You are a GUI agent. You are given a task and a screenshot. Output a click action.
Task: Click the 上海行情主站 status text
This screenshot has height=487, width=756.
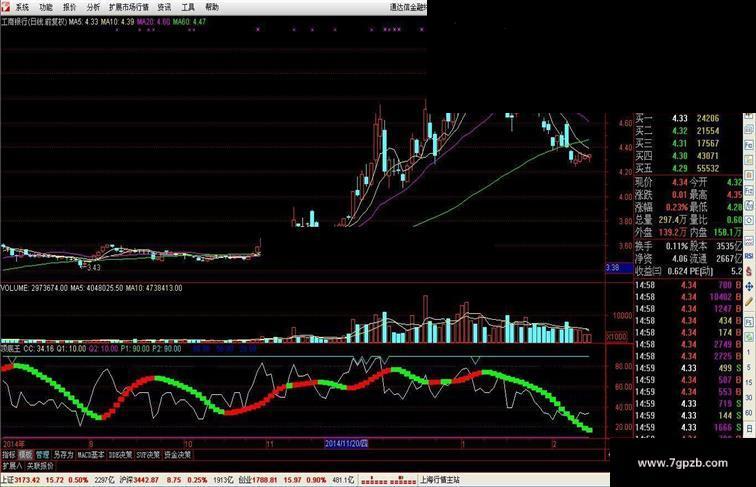coord(440,480)
